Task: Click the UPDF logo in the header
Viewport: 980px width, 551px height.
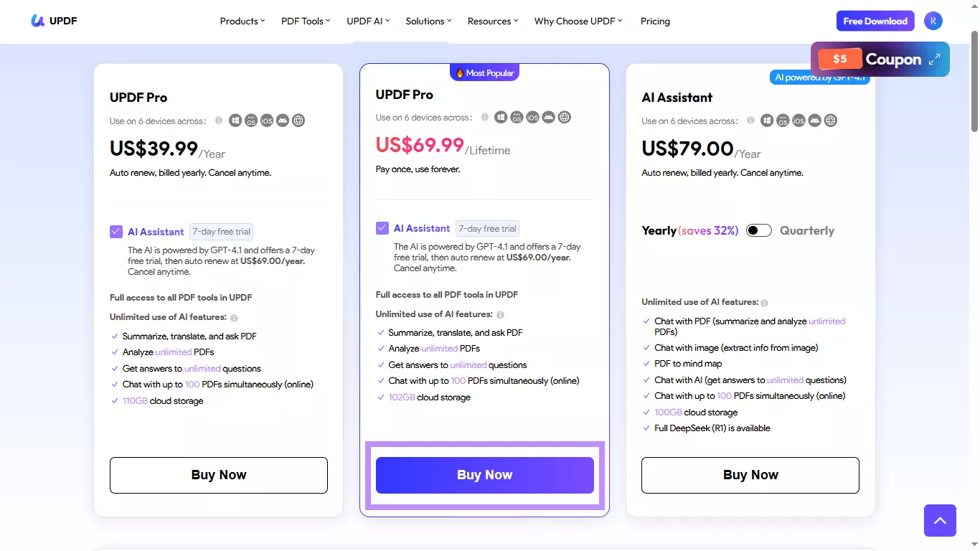Action: [54, 21]
